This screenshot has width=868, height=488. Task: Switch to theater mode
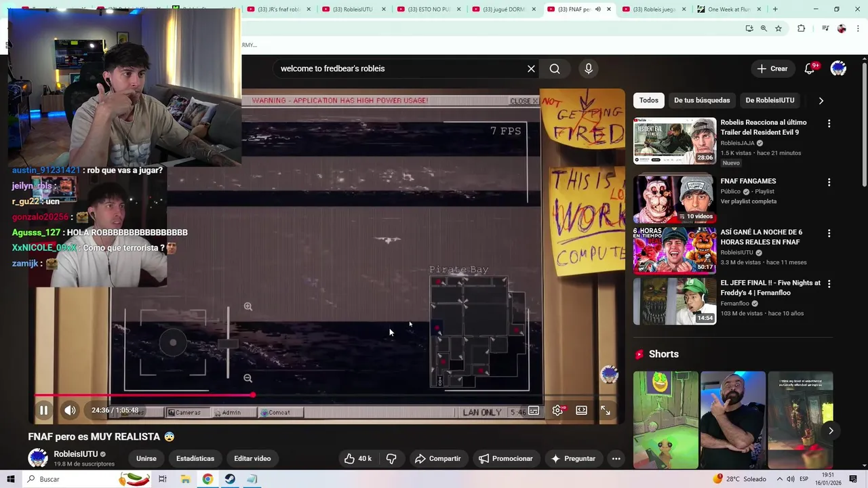tap(581, 410)
